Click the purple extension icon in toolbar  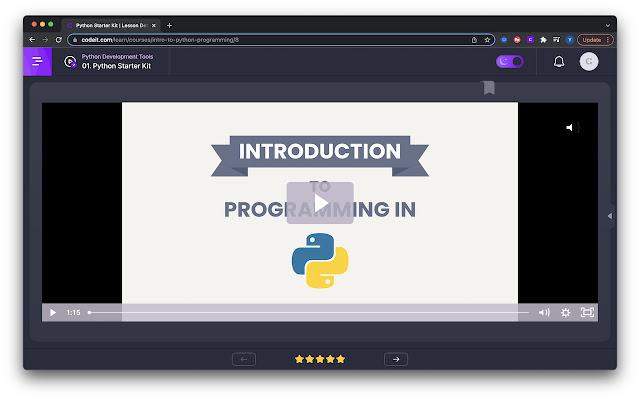(x=530, y=40)
